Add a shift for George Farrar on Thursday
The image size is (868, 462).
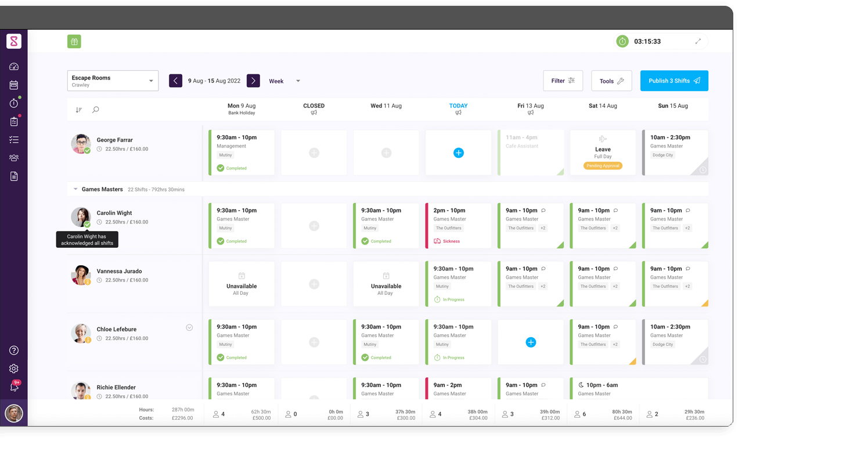[458, 153]
